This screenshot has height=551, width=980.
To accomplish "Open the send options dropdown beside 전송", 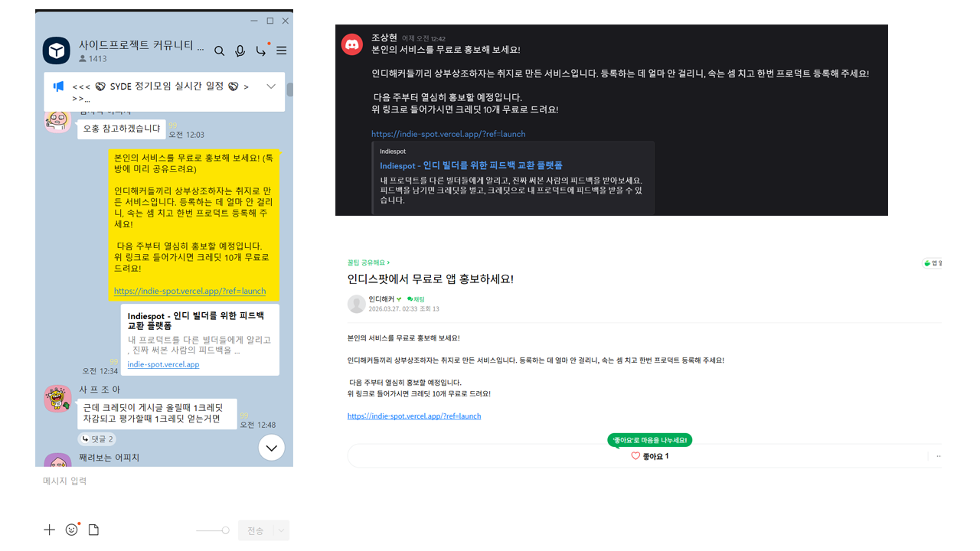I will [x=281, y=529].
